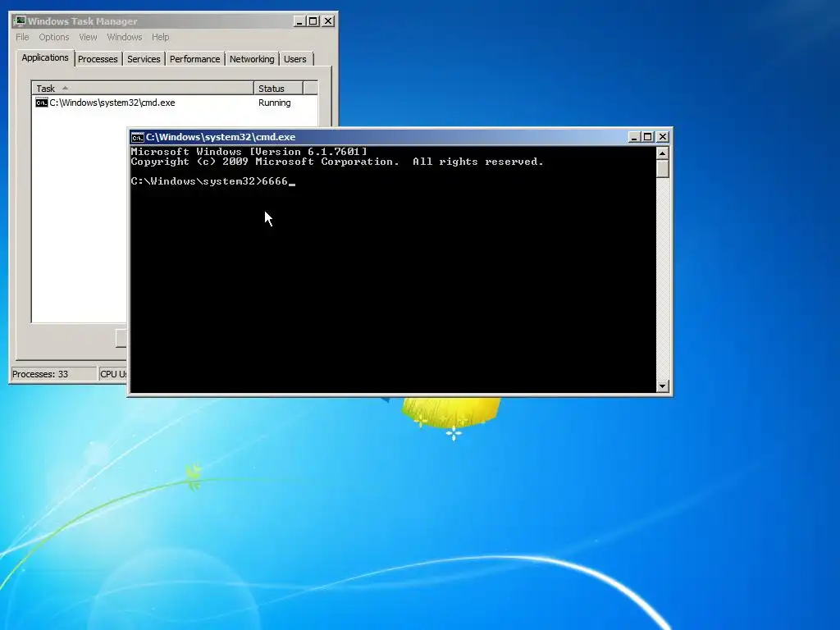Close the cmd.exe window
The width and height of the screenshot is (840, 630).
(x=663, y=137)
